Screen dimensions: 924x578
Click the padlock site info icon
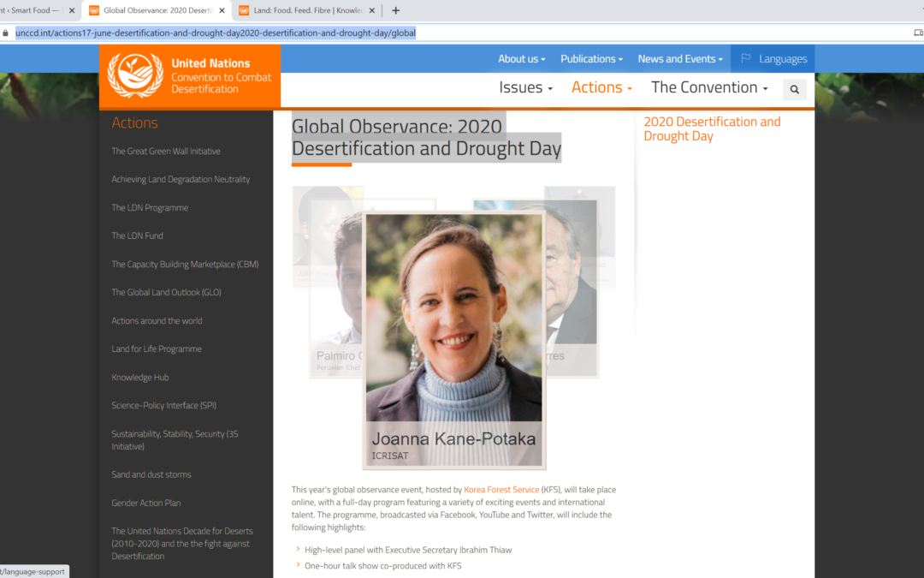point(6,33)
